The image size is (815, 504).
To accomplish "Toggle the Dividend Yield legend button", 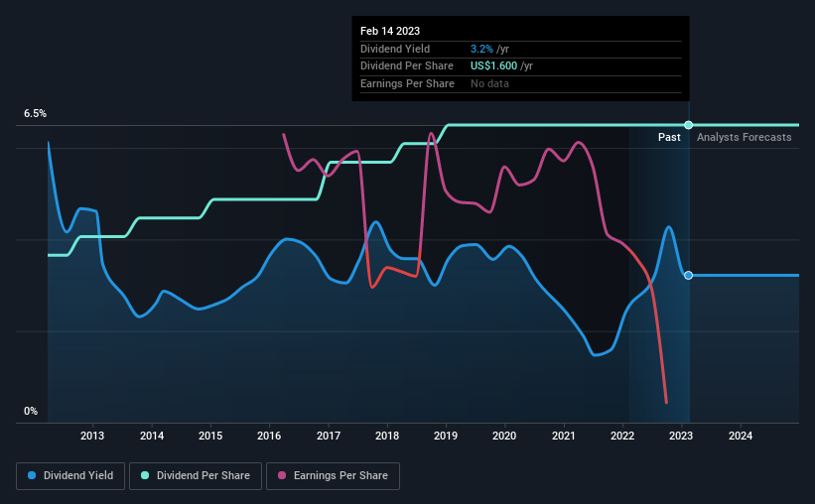I will click(x=70, y=476).
